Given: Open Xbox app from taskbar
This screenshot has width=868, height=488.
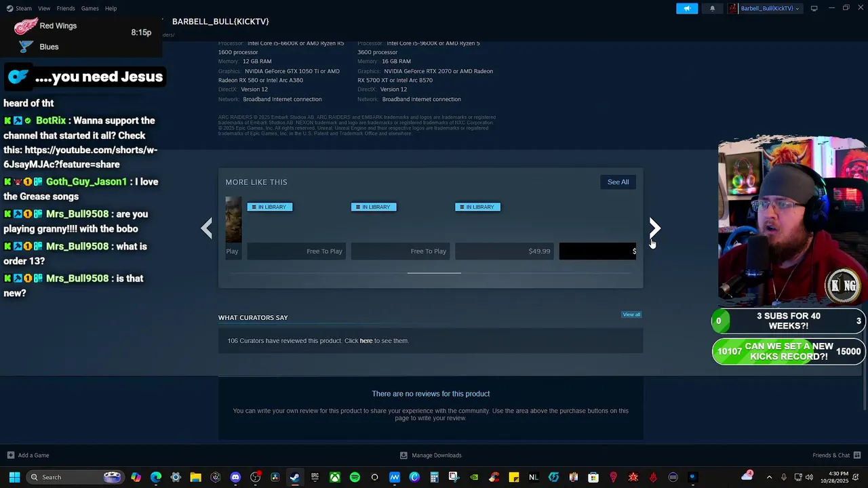Looking at the screenshot, I should pyautogui.click(x=334, y=477).
